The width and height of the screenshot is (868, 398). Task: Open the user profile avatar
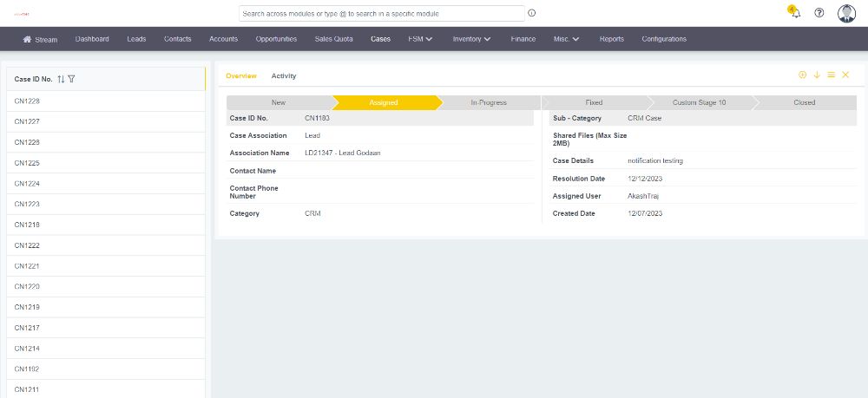[846, 13]
